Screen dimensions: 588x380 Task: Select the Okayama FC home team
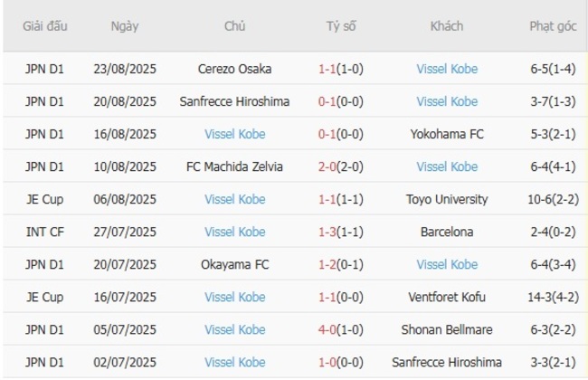point(234,264)
